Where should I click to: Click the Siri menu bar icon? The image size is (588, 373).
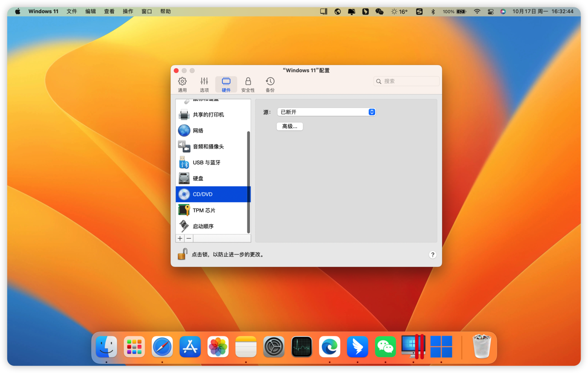pyautogui.click(x=503, y=11)
